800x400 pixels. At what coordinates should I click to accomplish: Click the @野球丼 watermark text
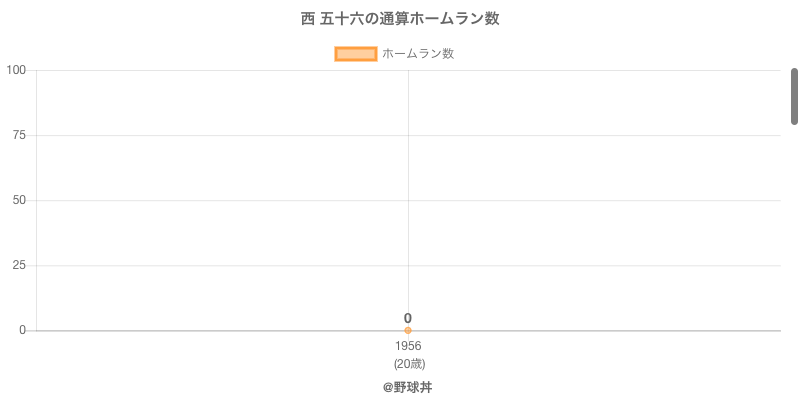coord(407,387)
